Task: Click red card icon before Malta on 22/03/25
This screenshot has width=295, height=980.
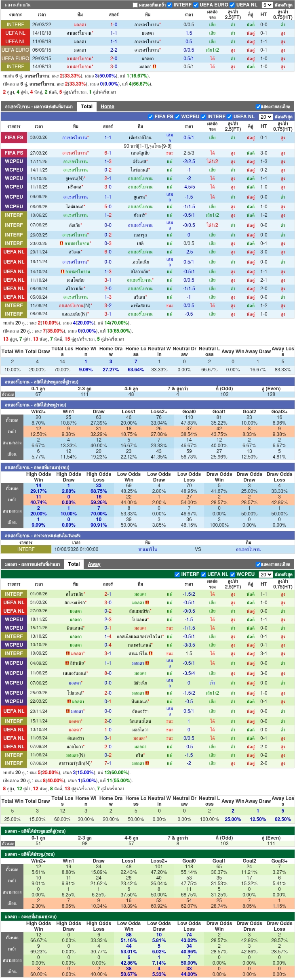Action: pyautogui.click(x=69, y=701)
